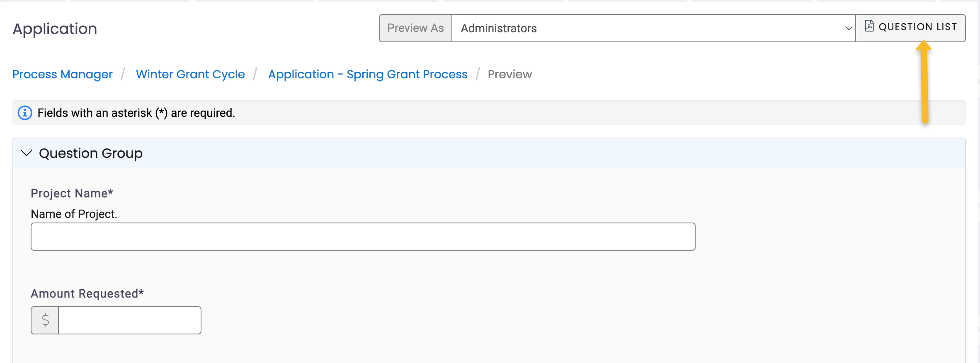Screen dimensions: 980x363
Task: Click the Amount Requested input box
Action: click(129, 320)
